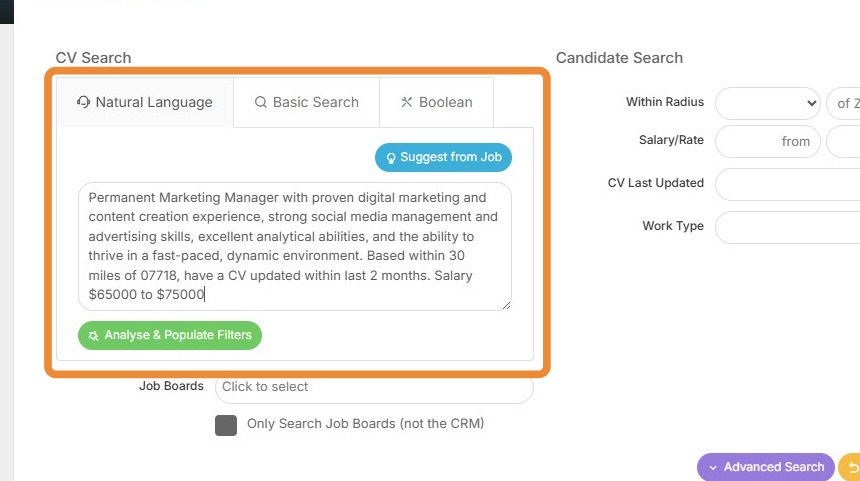
Task: Click the zip code field after Within Radius
Action: click(x=842, y=103)
